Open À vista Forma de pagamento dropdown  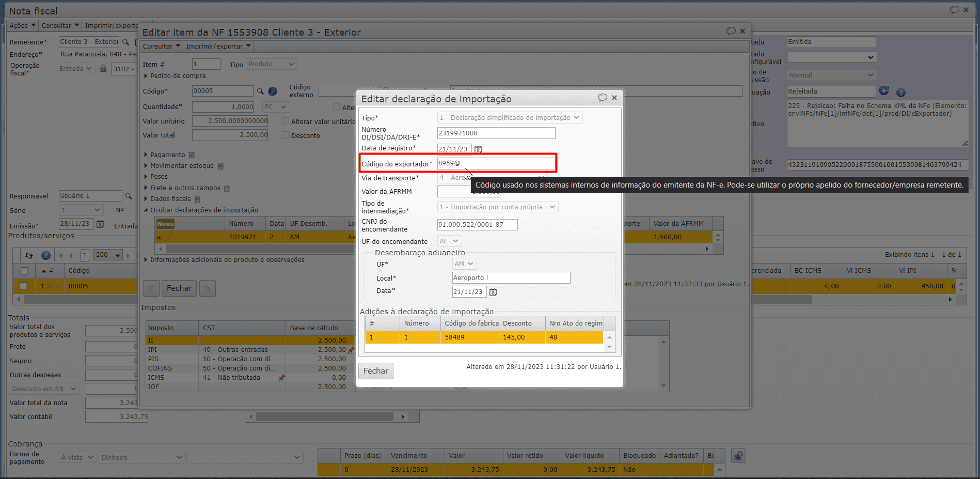(x=77, y=458)
